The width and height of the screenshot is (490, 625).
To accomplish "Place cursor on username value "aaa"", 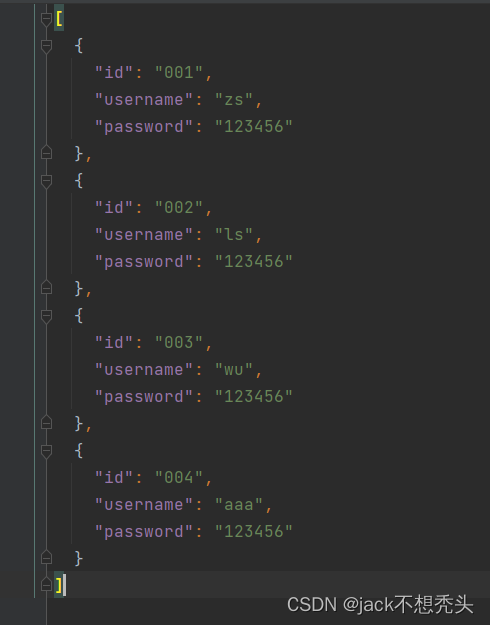I will (238, 505).
